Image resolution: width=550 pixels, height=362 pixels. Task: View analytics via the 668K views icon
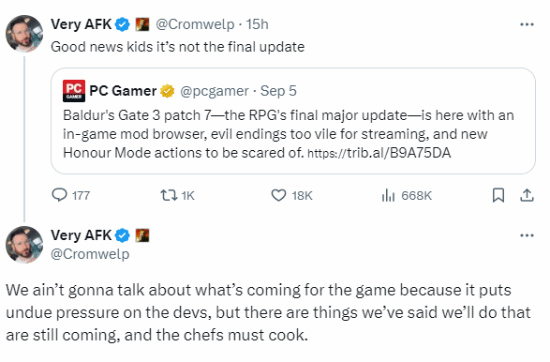[388, 195]
